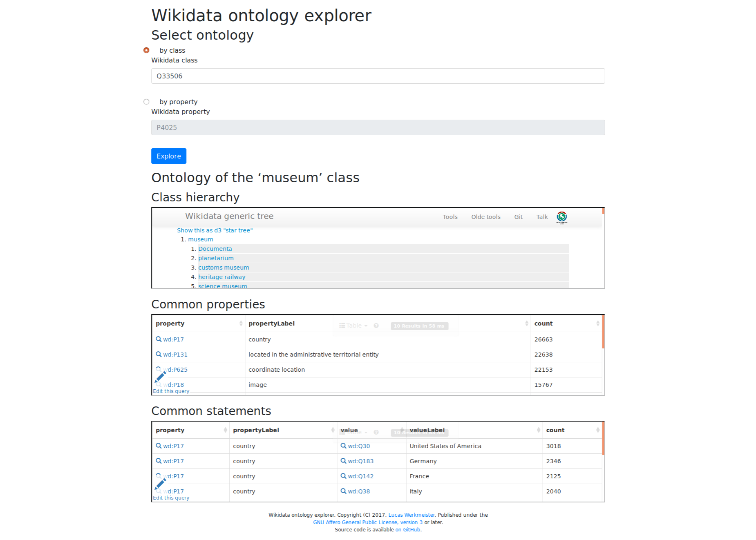
Task: Click the pencil Edit this query icon in Common properties
Action: [160, 377]
